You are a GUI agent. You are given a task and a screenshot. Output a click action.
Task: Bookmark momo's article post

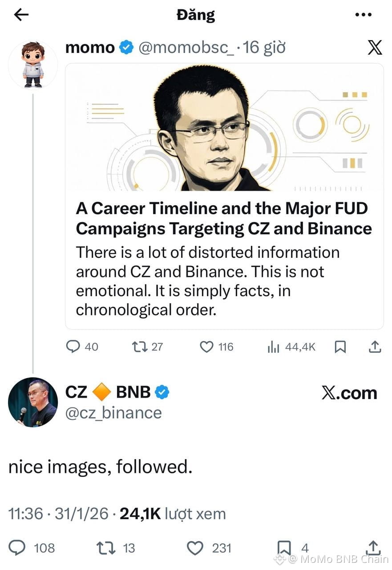point(340,346)
